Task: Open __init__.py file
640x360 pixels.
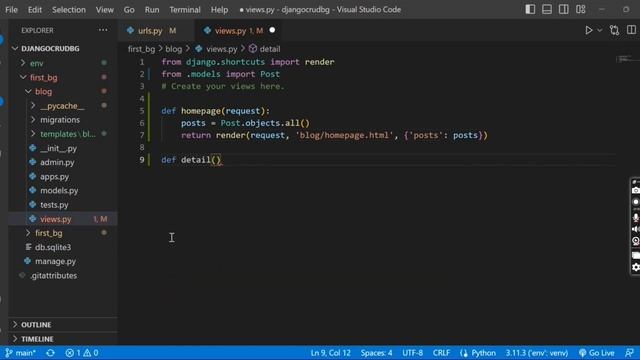Action: point(58,148)
